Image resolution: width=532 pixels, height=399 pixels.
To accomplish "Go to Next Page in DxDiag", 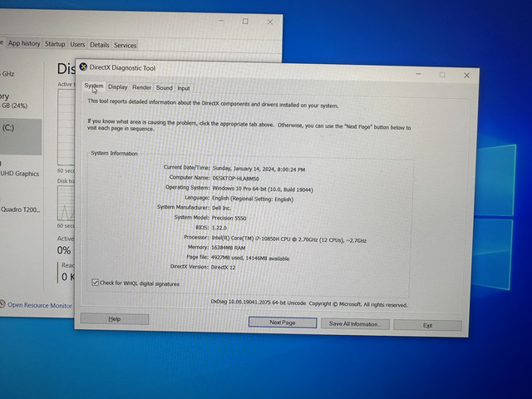I will point(283,323).
